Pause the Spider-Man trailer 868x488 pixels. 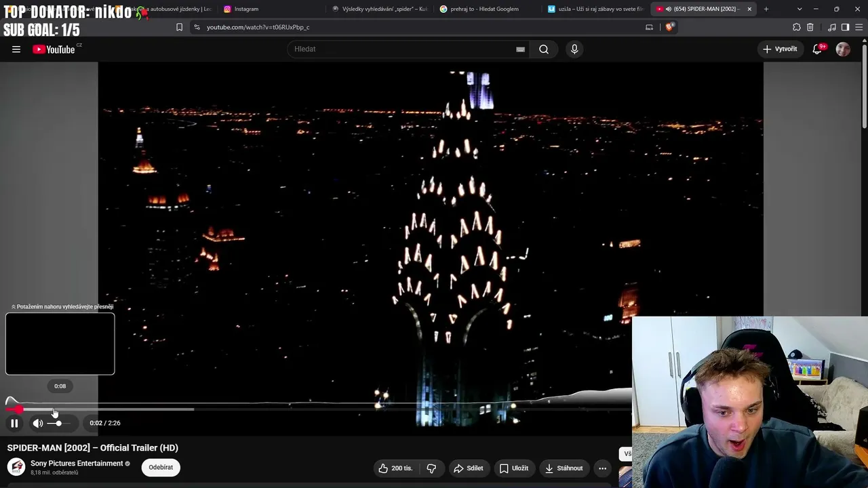coord(14,423)
